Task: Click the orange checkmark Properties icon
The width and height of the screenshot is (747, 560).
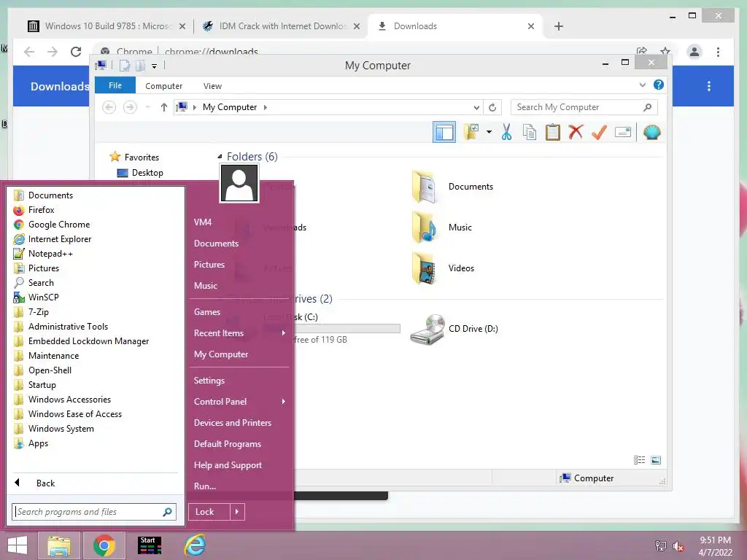Action: (599, 132)
